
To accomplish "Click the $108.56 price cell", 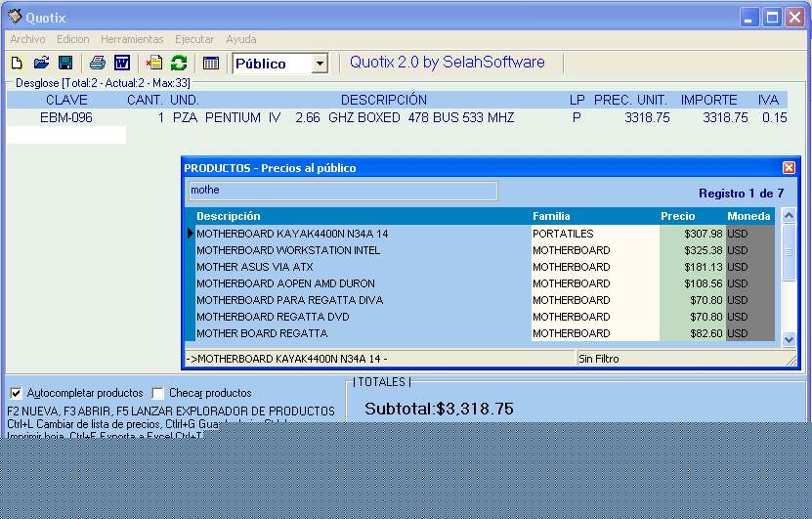I will coord(693,283).
